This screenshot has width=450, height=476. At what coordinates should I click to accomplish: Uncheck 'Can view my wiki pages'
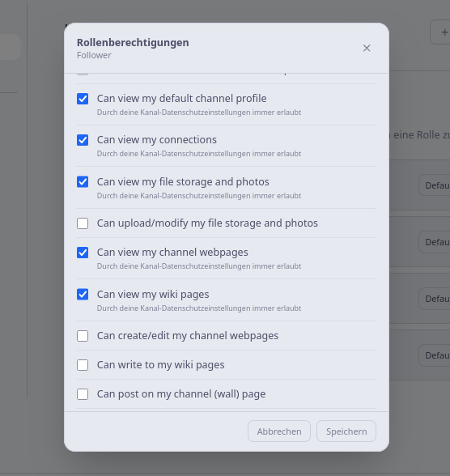click(83, 294)
